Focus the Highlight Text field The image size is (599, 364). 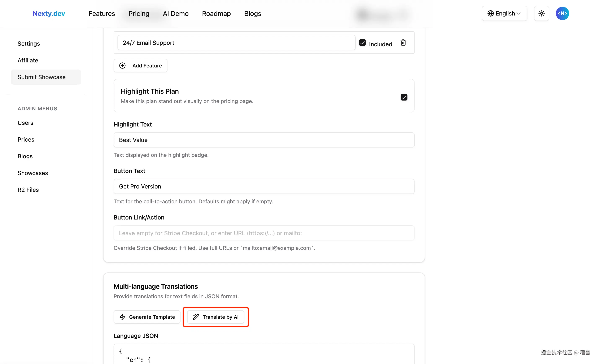coord(264,140)
